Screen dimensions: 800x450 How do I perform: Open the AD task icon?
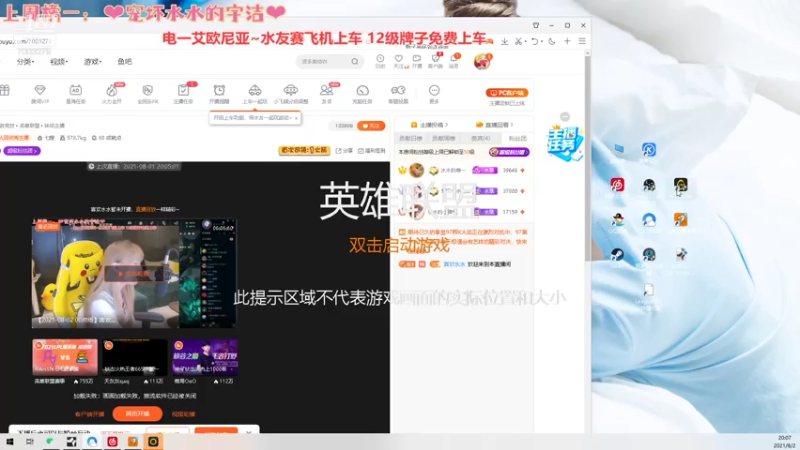(76, 94)
